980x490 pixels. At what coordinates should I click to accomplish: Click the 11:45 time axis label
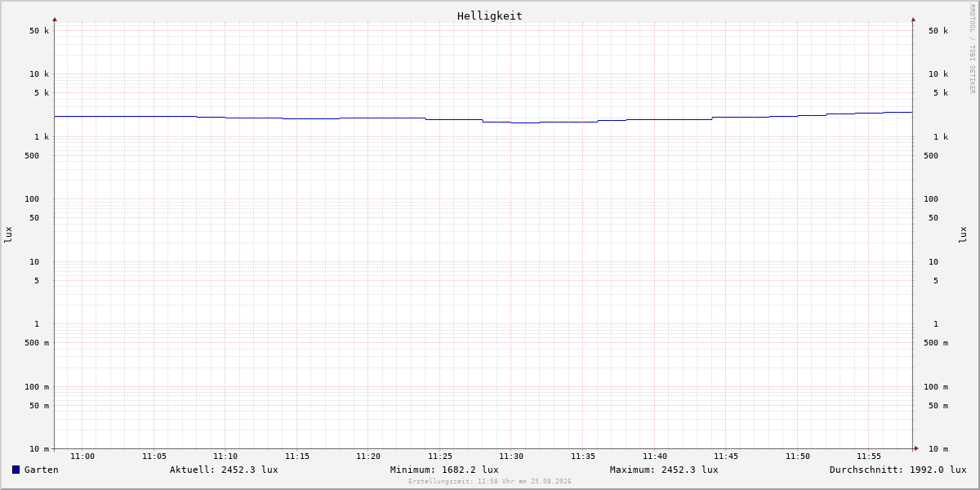pos(726,457)
